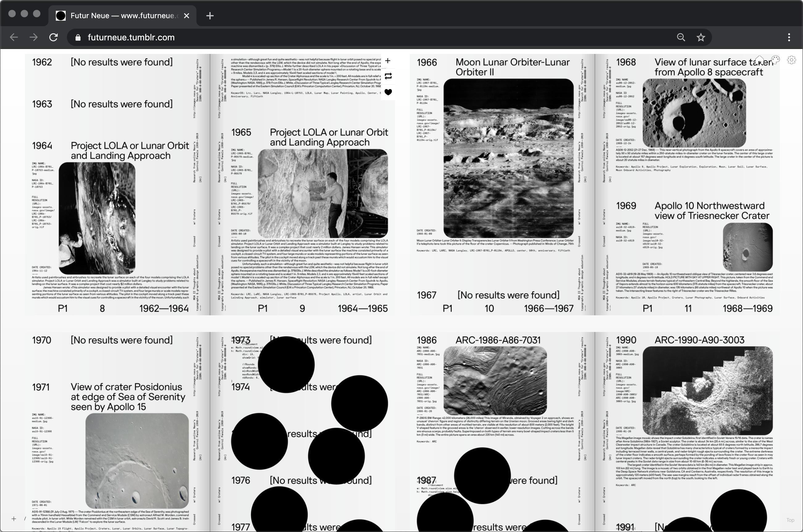Click the 1965 'Project LOLA or Lunar Orbit' heading
Screen dimensions: 803x532
[329, 137]
